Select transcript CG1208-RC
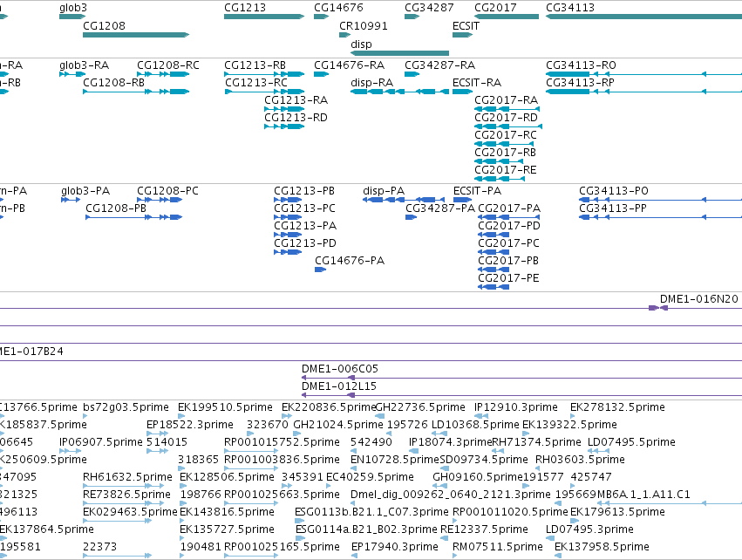Image resolution: width=742 pixels, height=560 pixels. (x=168, y=65)
